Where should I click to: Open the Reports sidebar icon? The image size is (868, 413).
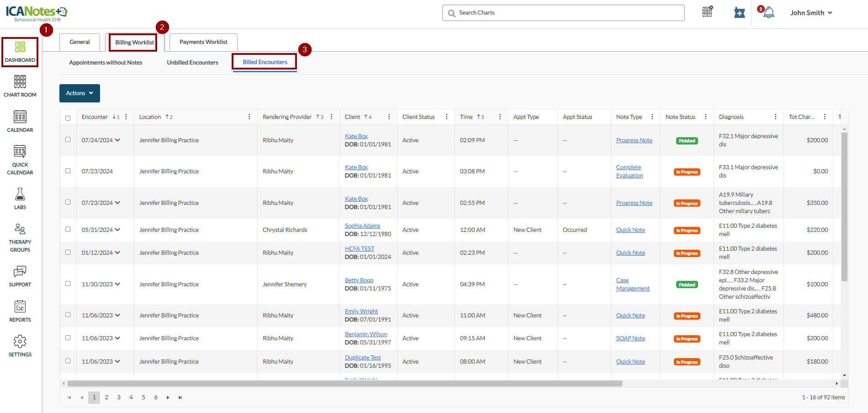20,311
